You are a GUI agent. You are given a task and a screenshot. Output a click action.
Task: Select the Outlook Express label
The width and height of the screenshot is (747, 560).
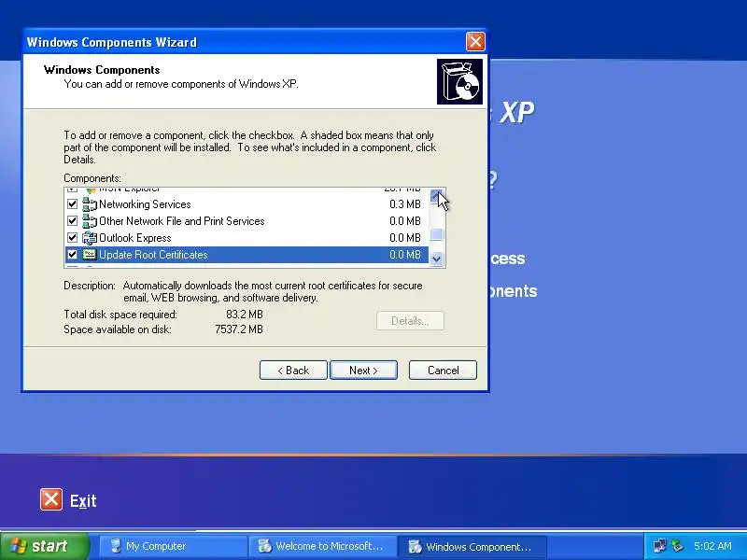coord(134,238)
